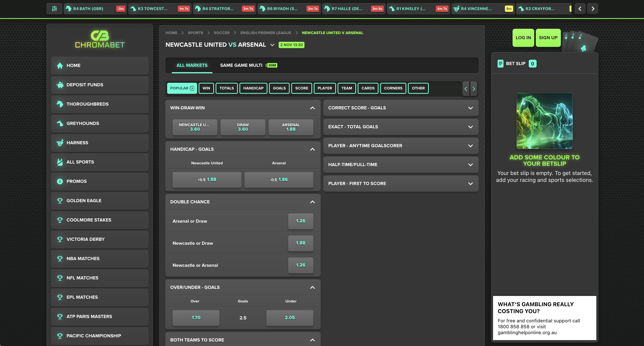Image resolution: width=644 pixels, height=346 pixels.
Task: Click the Greyhounds dog icon
Action: pos(60,124)
